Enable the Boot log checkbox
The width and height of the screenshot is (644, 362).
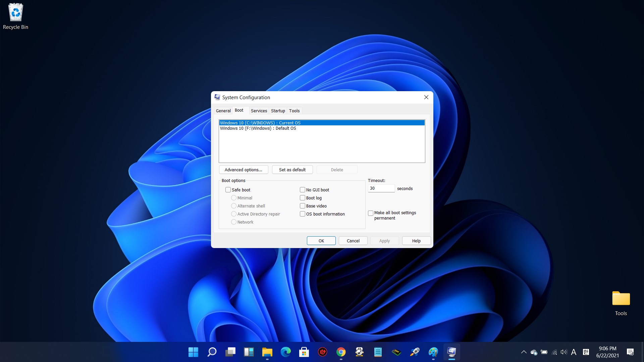pos(303,198)
